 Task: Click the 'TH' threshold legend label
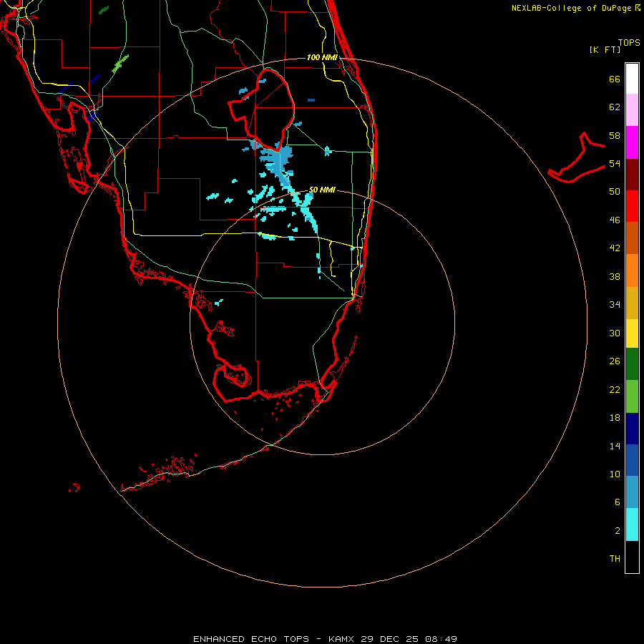(615, 558)
